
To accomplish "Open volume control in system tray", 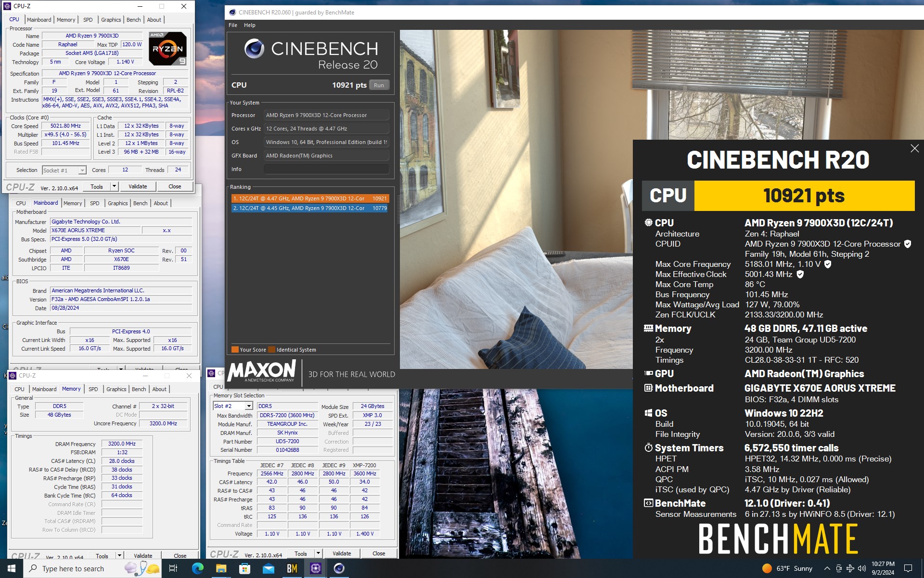I will point(862,568).
